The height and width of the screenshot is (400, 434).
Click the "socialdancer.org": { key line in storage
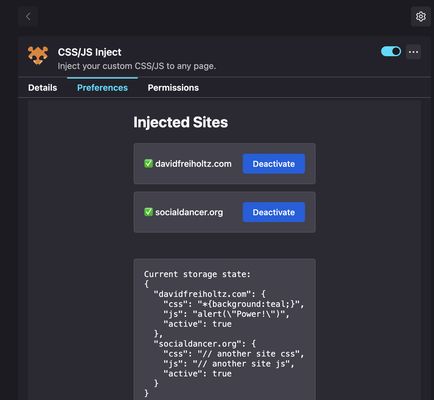pos(205,344)
